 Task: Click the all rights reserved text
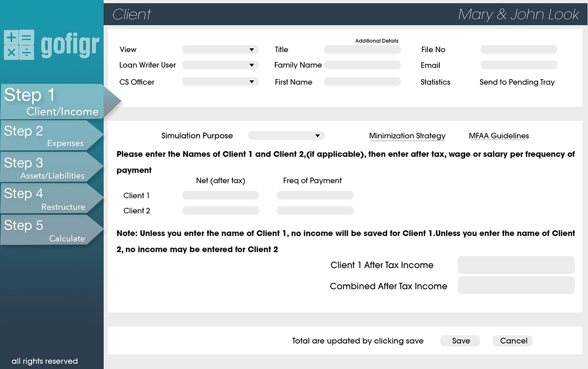[45, 361]
